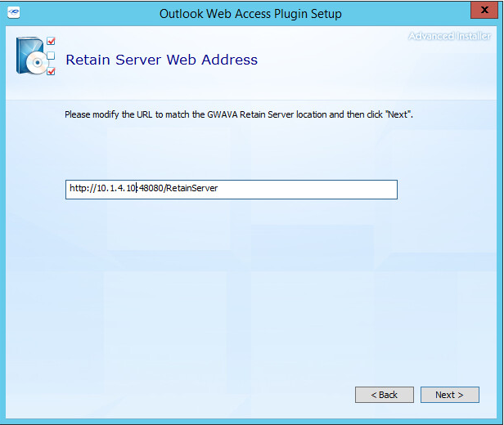Click the RetainServer path in the URL
This screenshot has height=425, width=504.
pos(191,189)
